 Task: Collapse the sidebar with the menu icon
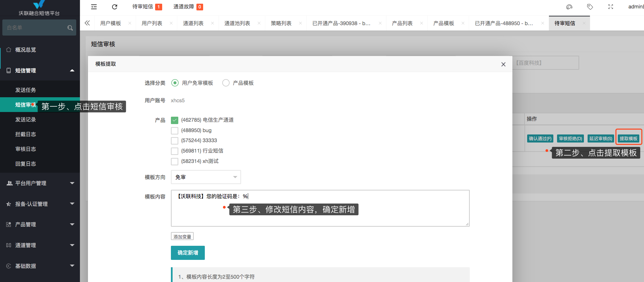94,7
